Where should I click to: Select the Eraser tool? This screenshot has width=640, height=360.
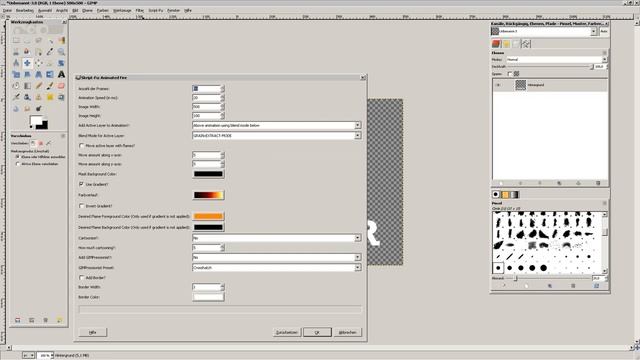61,86
